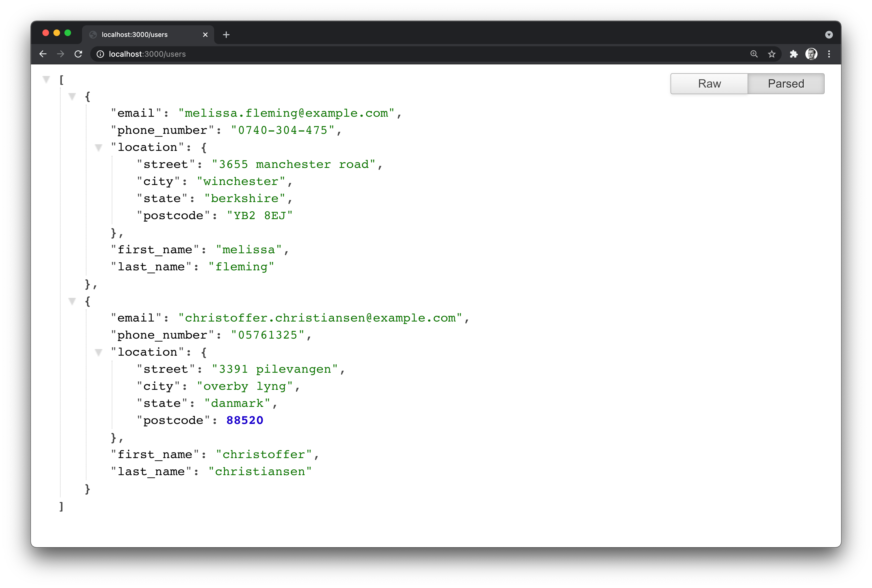The height and width of the screenshot is (588, 872).
Task: Switch to Raw JSON view
Action: (709, 84)
